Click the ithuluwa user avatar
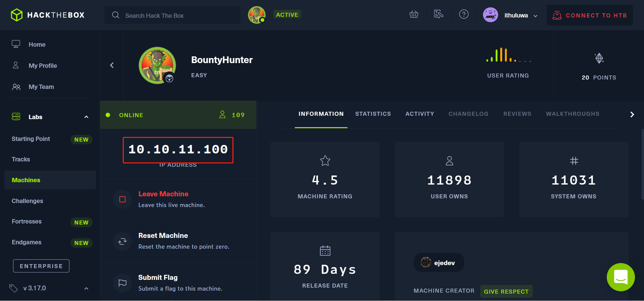Screen dimensions: 644x301 click(490, 15)
